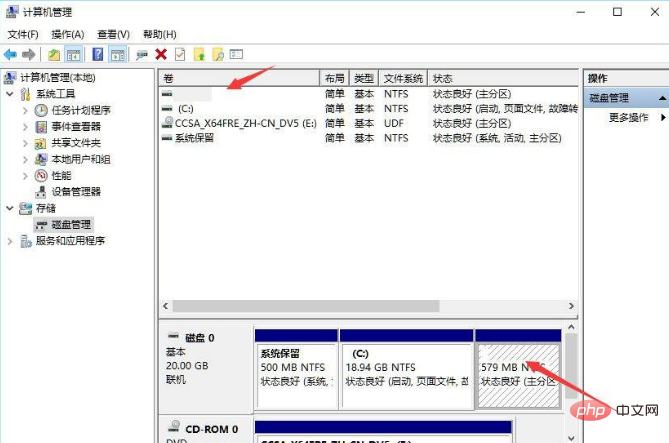Click the Local Users and Groups icon
The image size is (669, 443).
(41, 159)
